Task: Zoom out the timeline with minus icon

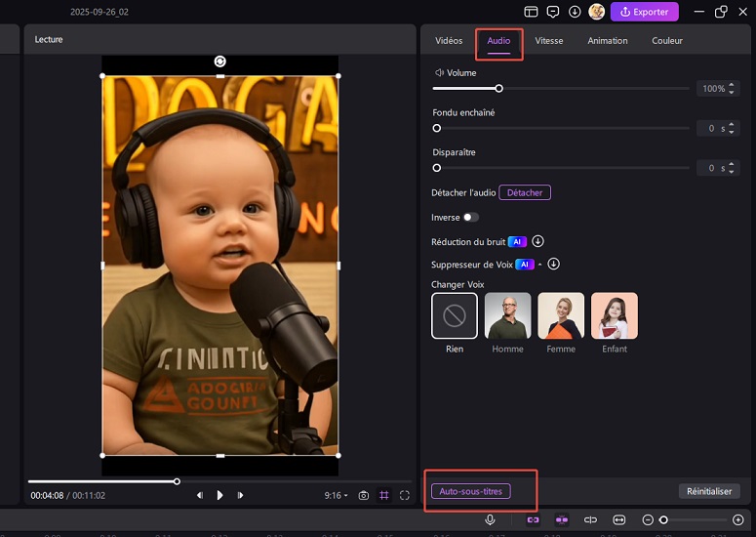Action: pyautogui.click(x=648, y=519)
